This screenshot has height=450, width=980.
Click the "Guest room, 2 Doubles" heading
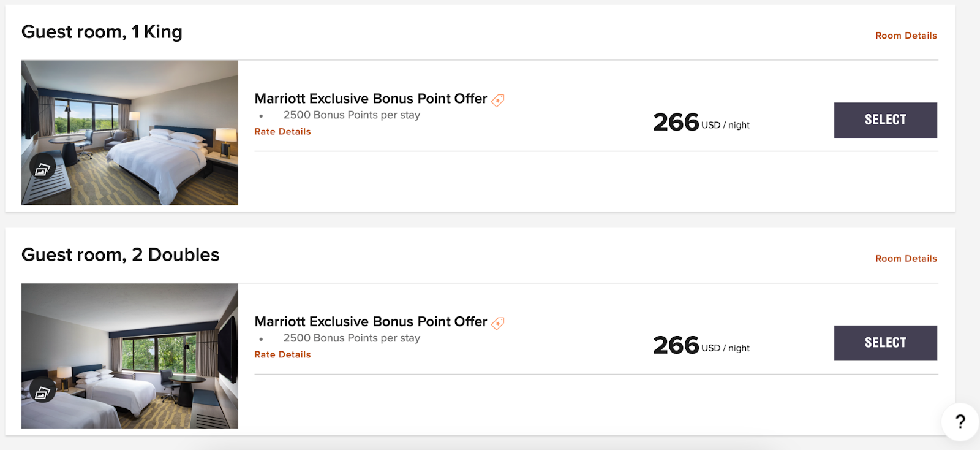[x=120, y=255]
